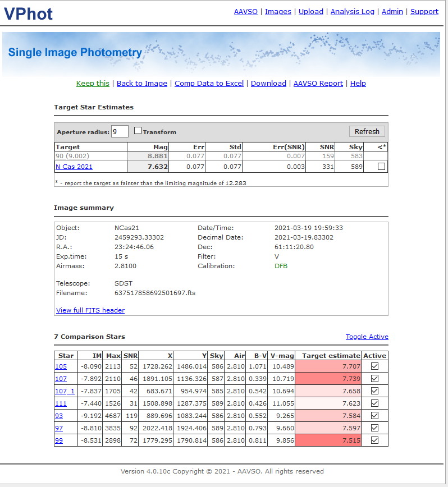The image size is (448, 487).
Task: Enable the Transform checkbox
Action: pos(138,131)
